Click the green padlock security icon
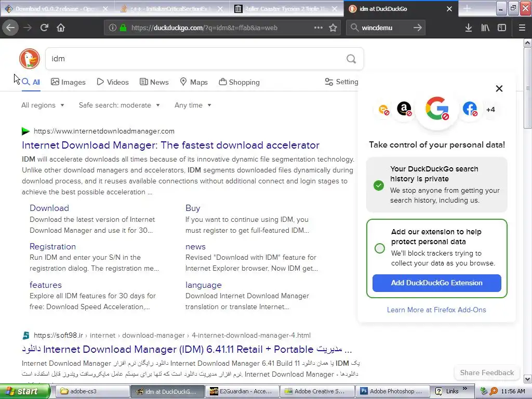 point(123,28)
